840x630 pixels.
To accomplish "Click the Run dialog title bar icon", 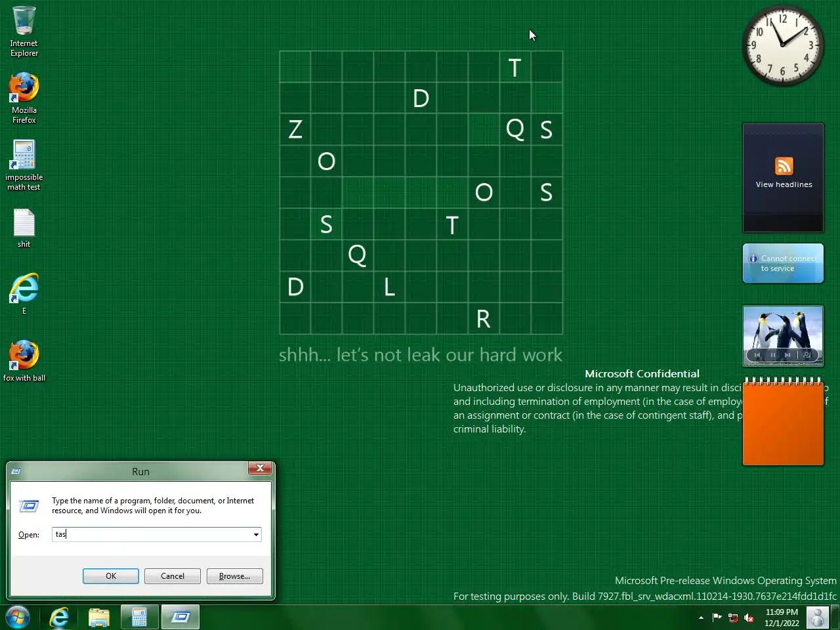I will click(x=16, y=471).
